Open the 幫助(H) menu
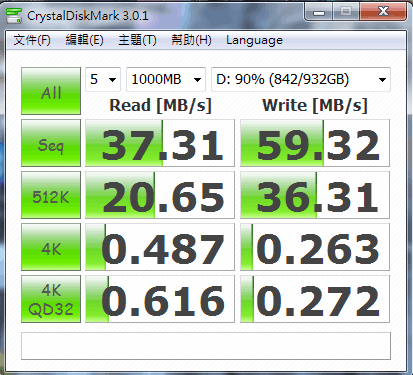Screen dimensions: 413x375 point(191,40)
